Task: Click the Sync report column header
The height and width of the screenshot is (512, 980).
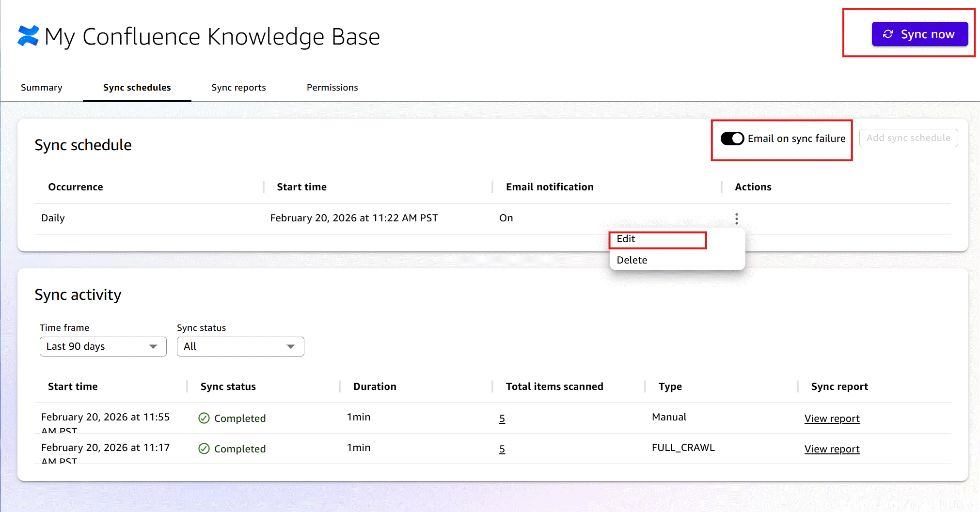Action: click(x=839, y=387)
